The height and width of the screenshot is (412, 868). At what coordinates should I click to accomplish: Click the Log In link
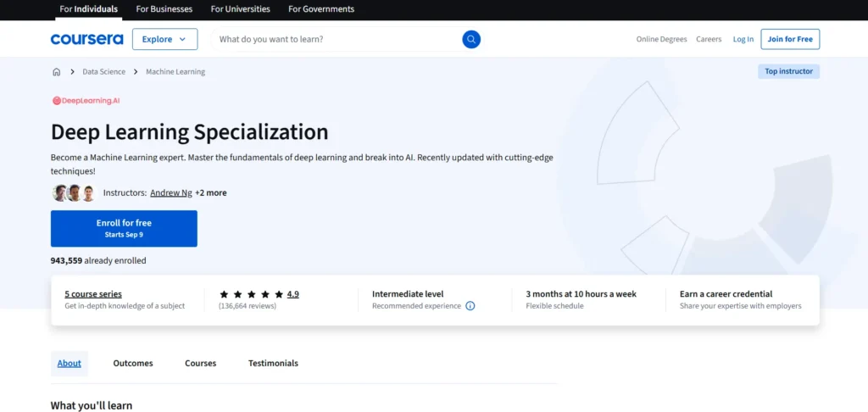point(743,39)
